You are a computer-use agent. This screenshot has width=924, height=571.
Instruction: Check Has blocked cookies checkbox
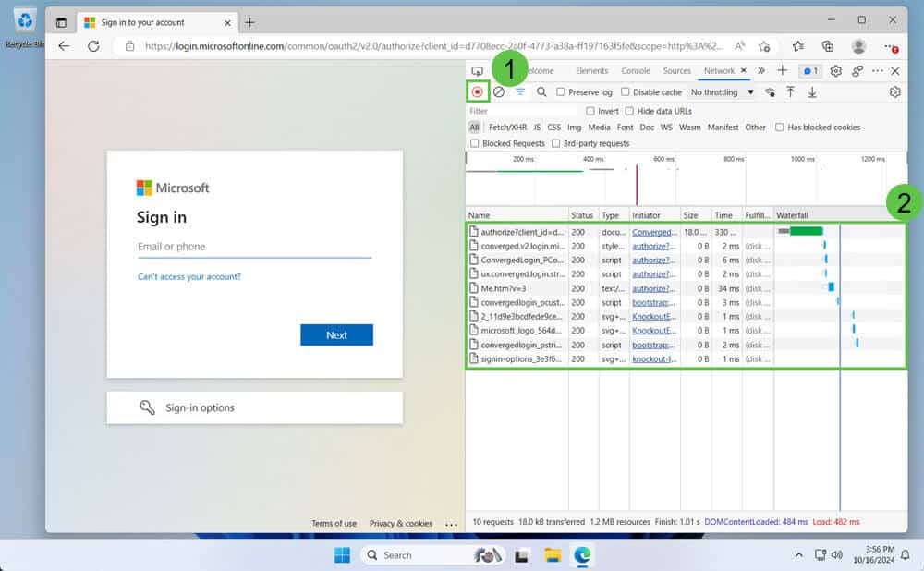click(780, 128)
